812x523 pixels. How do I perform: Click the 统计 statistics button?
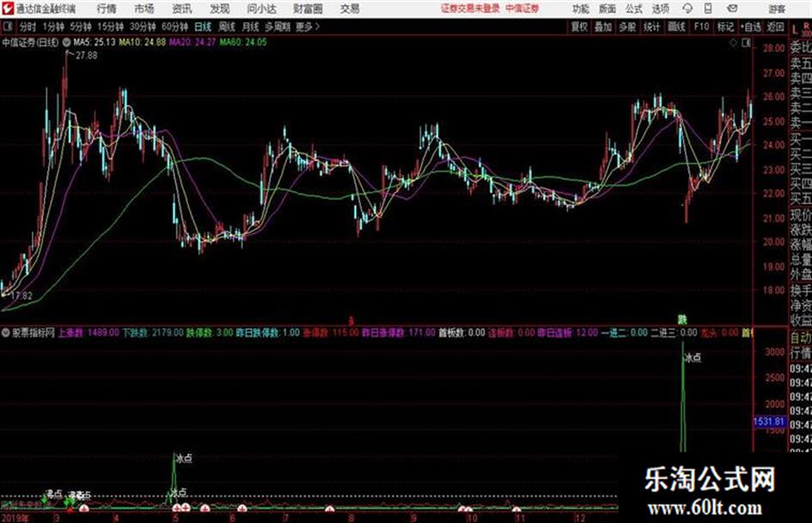click(x=652, y=27)
